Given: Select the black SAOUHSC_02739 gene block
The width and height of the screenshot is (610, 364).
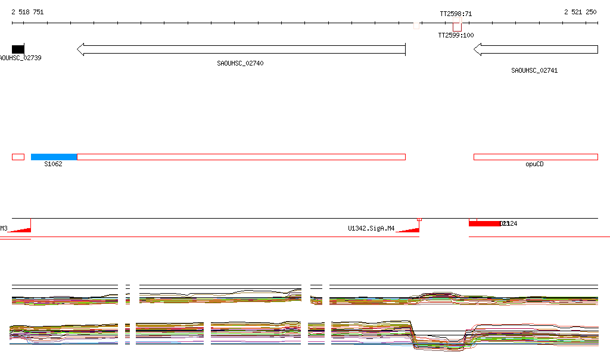Looking at the screenshot, I should 18,49.
